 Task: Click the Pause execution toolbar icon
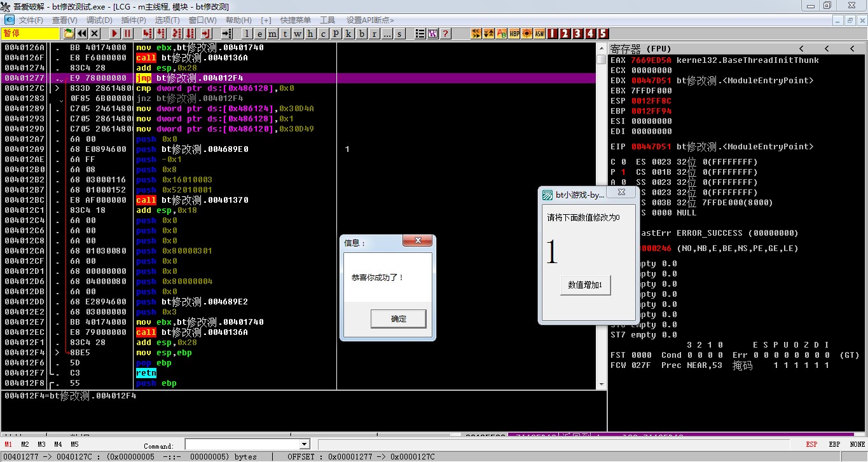coord(128,34)
